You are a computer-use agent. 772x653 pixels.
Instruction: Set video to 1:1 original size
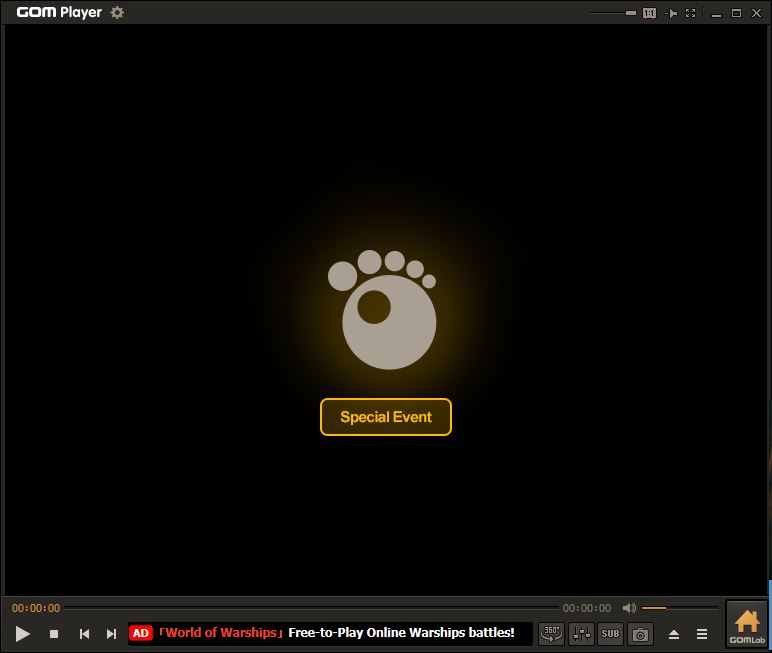point(649,13)
